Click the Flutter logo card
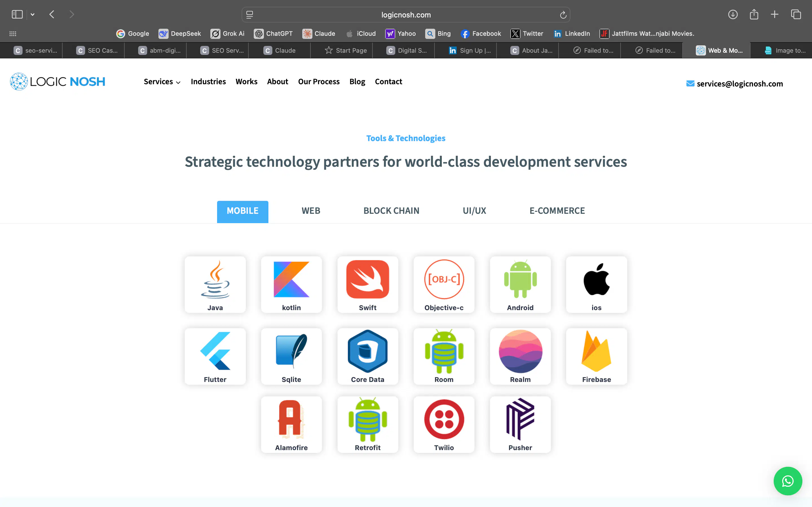 [215, 356]
